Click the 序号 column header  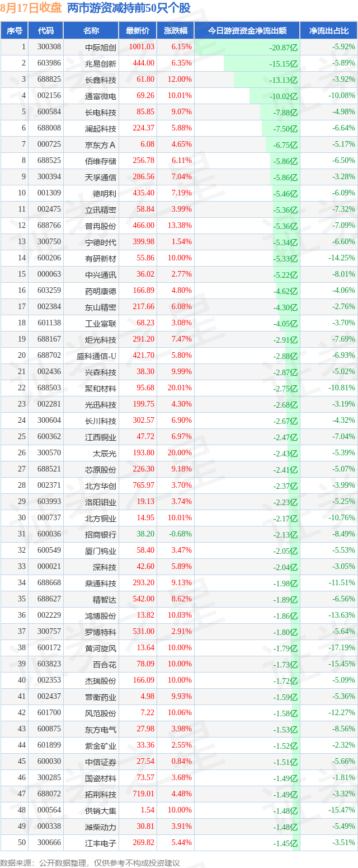[14, 31]
